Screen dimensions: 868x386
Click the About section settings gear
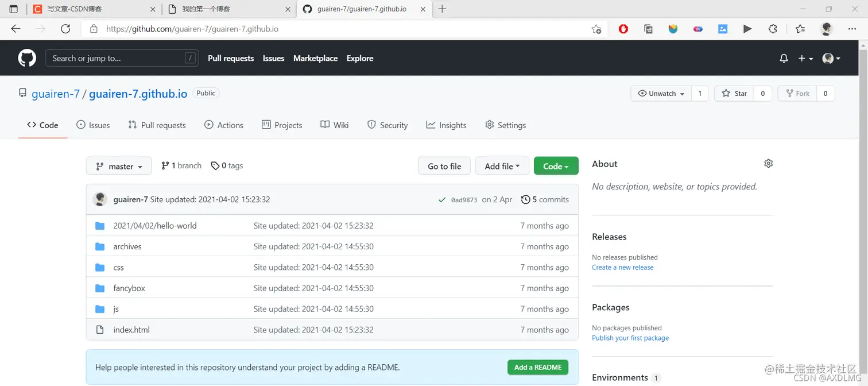[769, 164]
